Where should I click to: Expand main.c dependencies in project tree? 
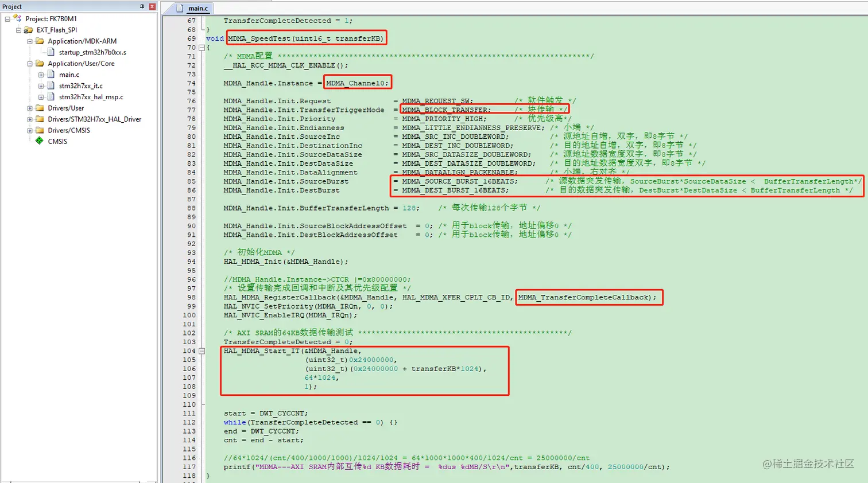point(41,75)
